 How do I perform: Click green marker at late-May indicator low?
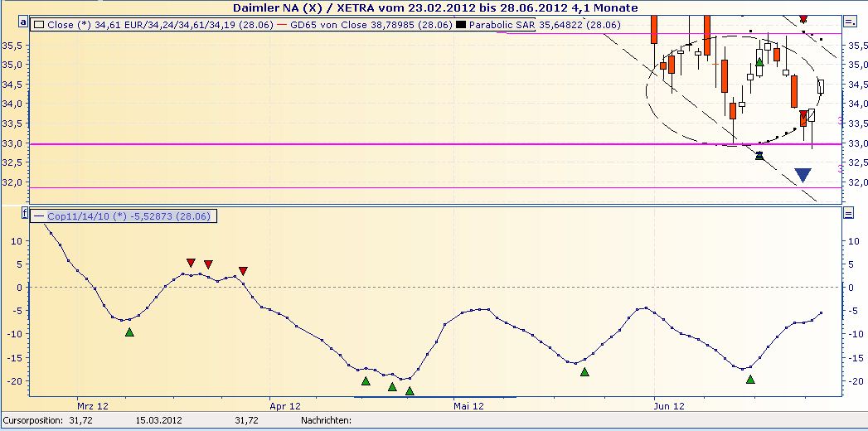[584, 372]
